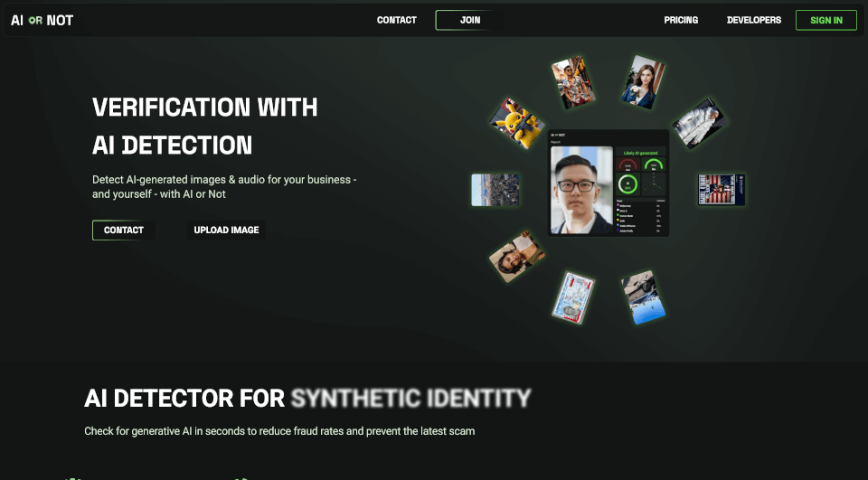The image size is (868, 480).
Task: Click the portrait of man with glasses
Action: (581, 190)
